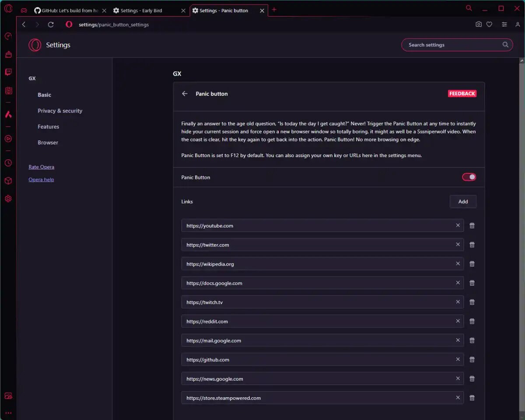Image resolution: width=525 pixels, height=420 pixels.
Task: Open a new tab with plus button
Action: (274, 10)
